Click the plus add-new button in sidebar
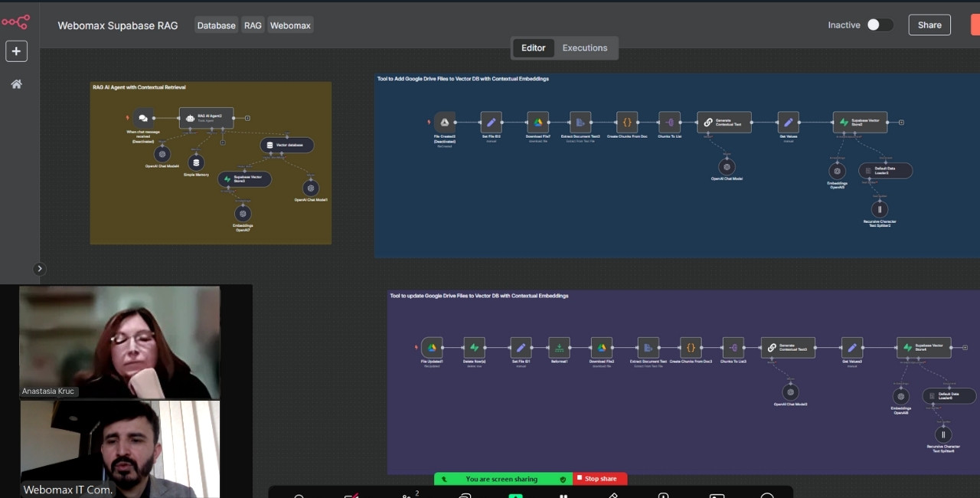The image size is (980, 498). tap(17, 51)
